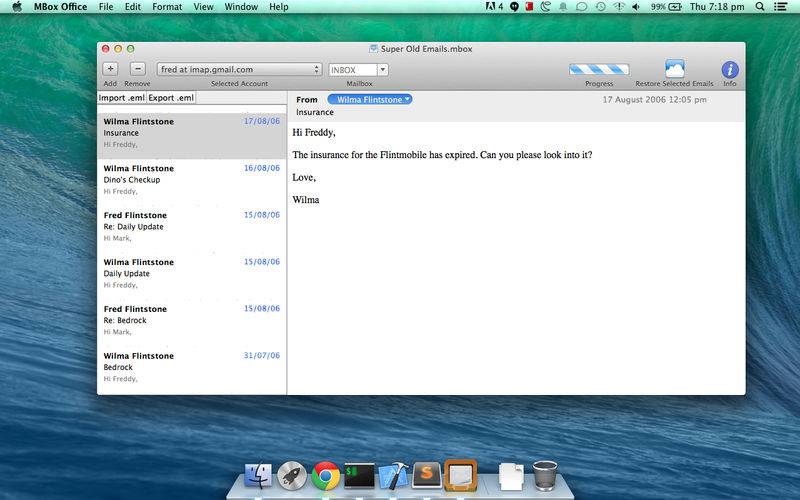Screen dimensions: 800x500
Task: Open the File menu
Action: [106, 7]
